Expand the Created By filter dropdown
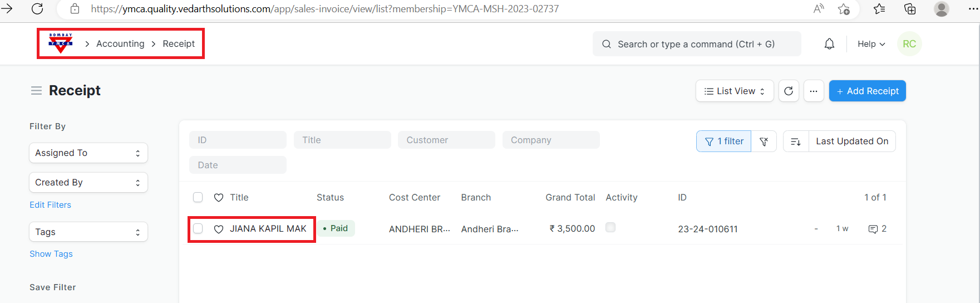Viewport: 980px width, 303px height. 88,183
